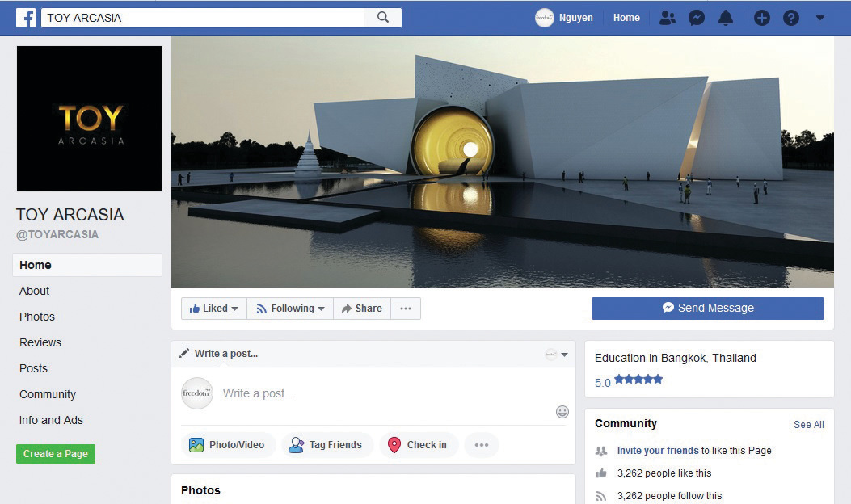Expand the account menu arrow in top bar

(x=819, y=18)
